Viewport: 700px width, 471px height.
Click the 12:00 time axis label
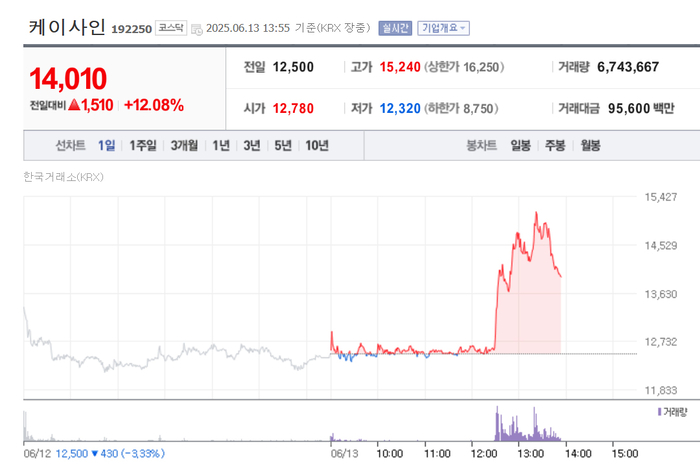(x=484, y=454)
